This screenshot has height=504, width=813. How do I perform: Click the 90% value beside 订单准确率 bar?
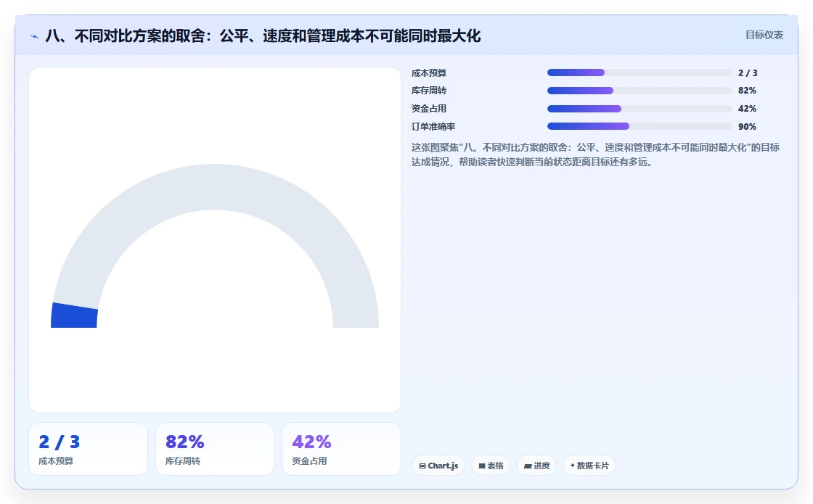tap(747, 126)
